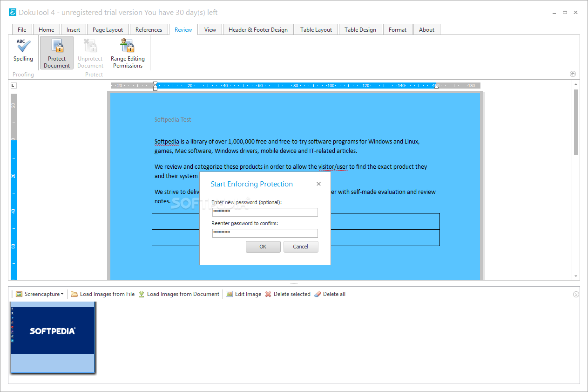Open the References tab
588x392 pixels.
pos(149,29)
